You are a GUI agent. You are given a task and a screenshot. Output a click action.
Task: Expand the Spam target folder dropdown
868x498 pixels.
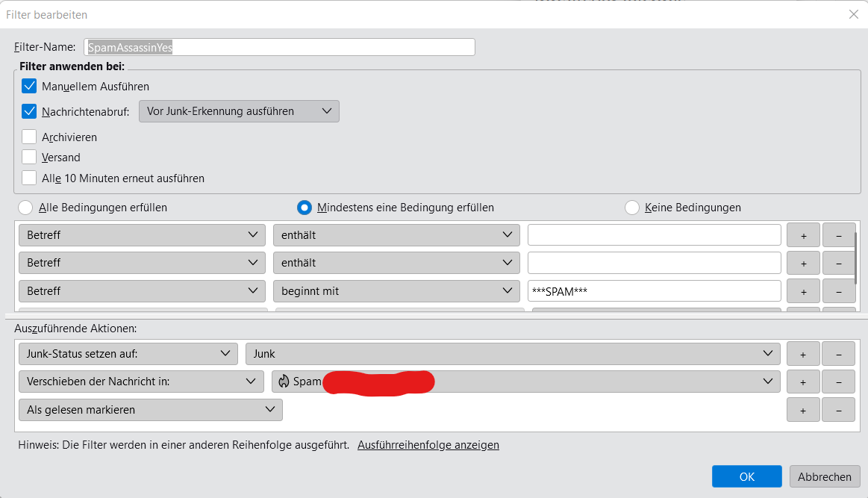pyautogui.click(x=526, y=382)
